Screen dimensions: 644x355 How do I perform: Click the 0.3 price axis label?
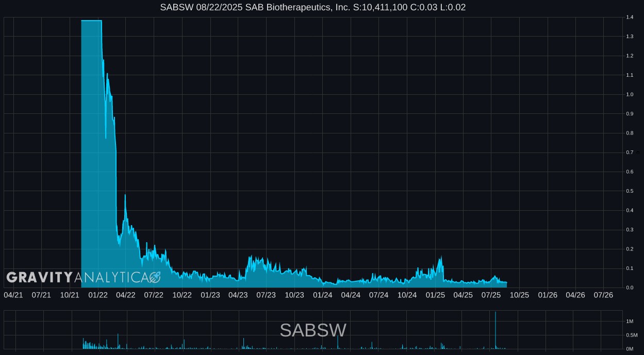point(630,230)
